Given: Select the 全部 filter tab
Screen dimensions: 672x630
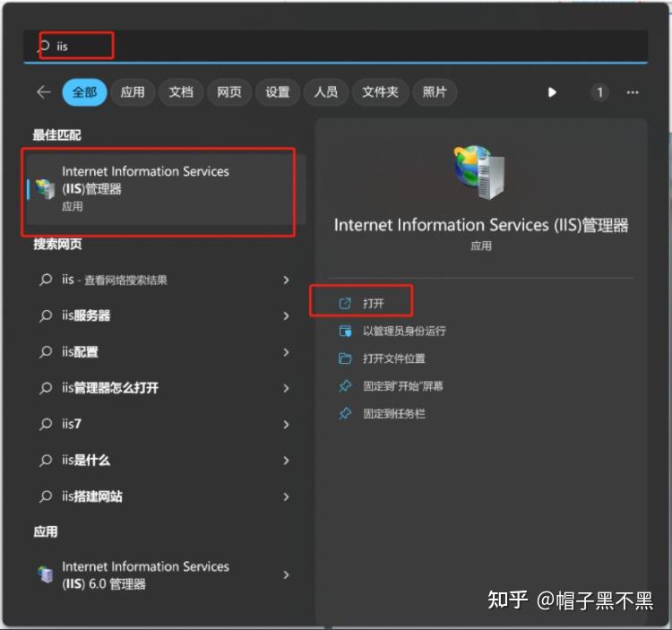Looking at the screenshot, I should coord(84,92).
